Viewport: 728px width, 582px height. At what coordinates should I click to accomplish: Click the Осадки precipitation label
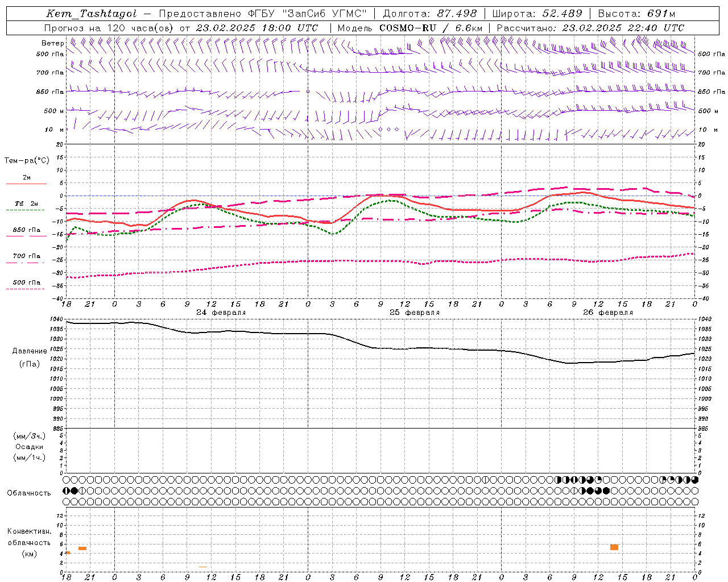(x=30, y=447)
